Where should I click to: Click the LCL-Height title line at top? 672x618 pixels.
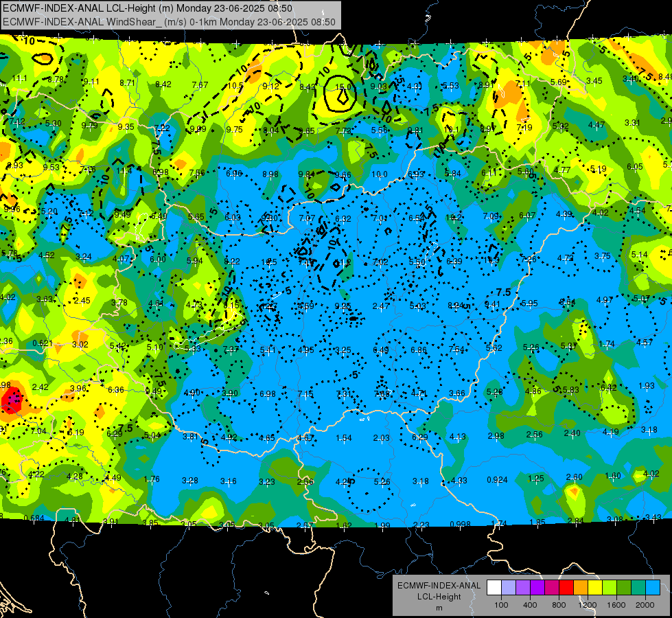click(148, 8)
